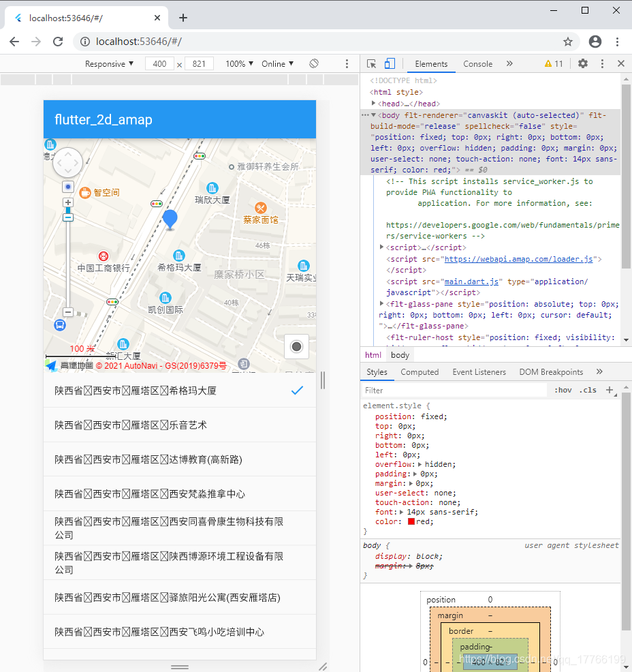Expand the flt-glass-pane element node
Image resolution: width=632 pixels, height=672 pixels.
[x=381, y=303]
